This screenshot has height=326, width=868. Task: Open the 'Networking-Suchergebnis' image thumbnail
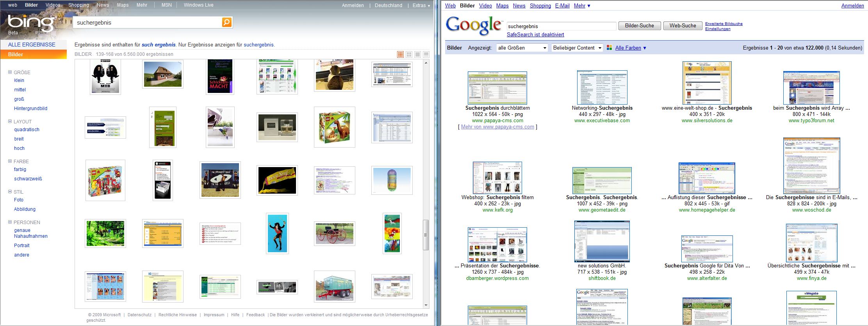click(602, 87)
